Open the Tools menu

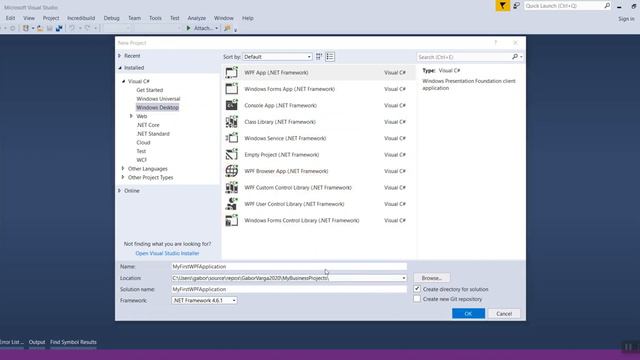click(155, 18)
